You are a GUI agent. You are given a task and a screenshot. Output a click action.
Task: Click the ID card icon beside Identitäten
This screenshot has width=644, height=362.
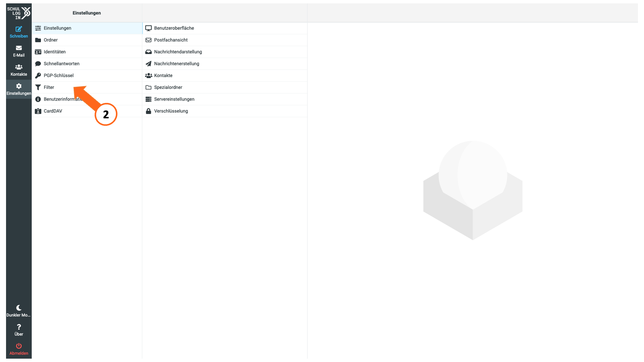[x=38, y=52]
